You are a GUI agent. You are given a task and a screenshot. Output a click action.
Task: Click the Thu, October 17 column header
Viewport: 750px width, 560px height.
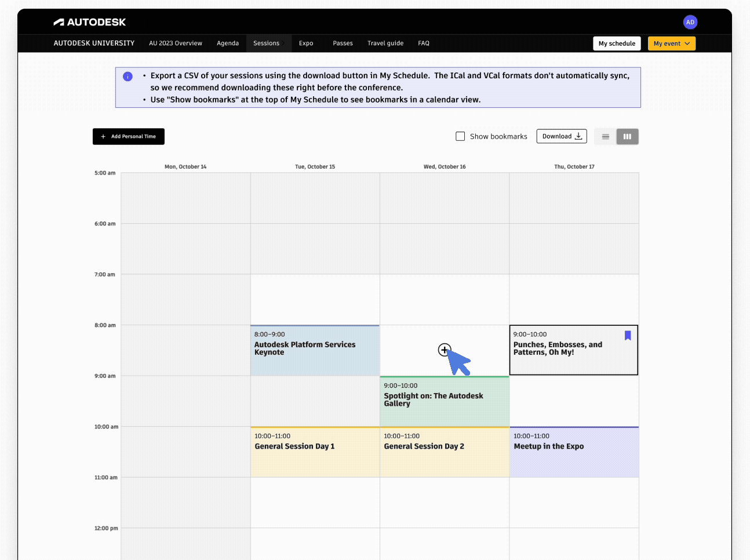(574, 167)
